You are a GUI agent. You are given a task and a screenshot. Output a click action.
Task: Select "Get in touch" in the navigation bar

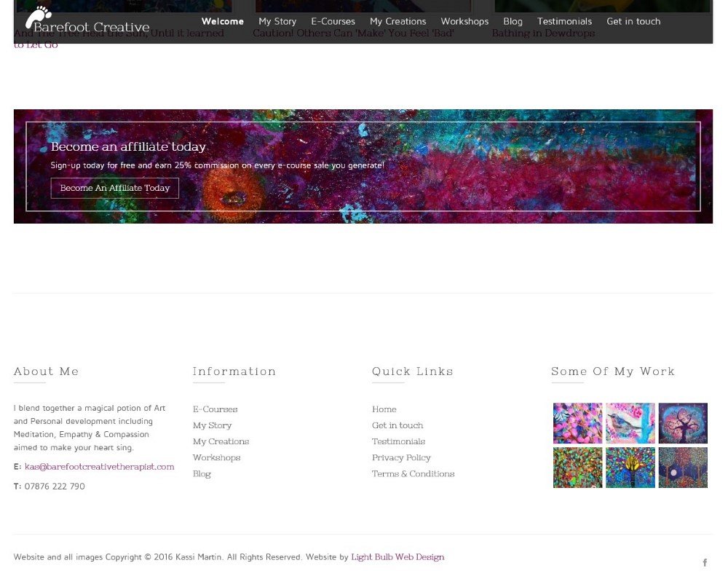[x=633, y=21]
